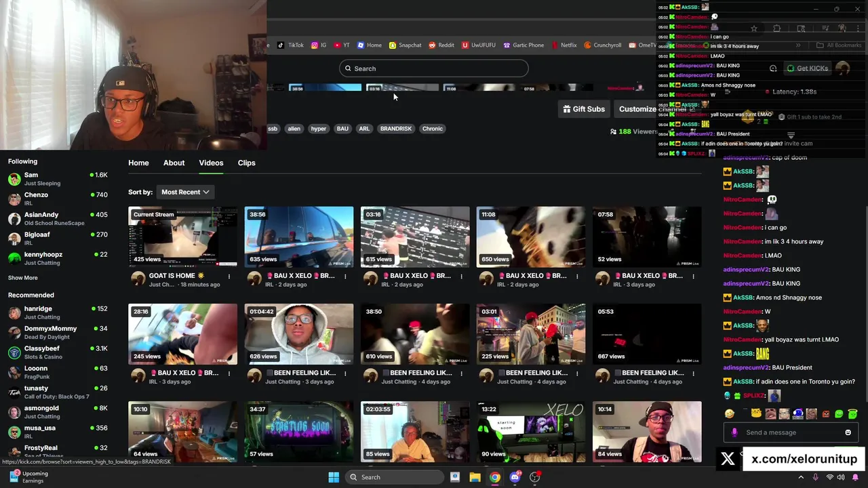This screenshot has height=488, width=868.
Task: Play the 10:14 video thumbnail
Action: (647, 432)
